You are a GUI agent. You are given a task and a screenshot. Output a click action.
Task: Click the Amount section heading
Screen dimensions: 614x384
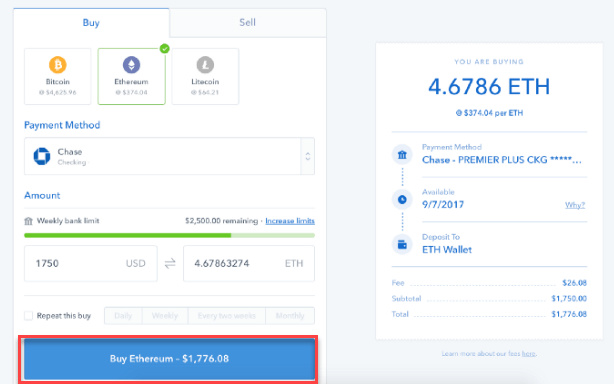click(42, 195)
